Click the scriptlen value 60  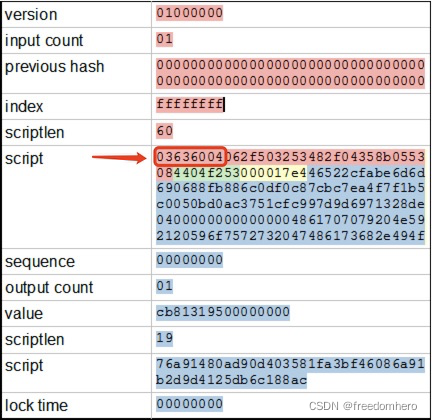164,131
